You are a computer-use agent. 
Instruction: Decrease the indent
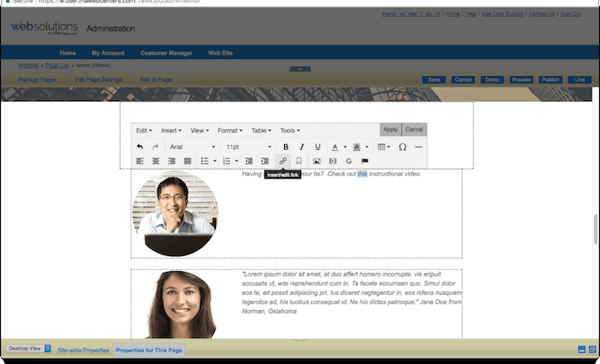click(x=249, y=161)
